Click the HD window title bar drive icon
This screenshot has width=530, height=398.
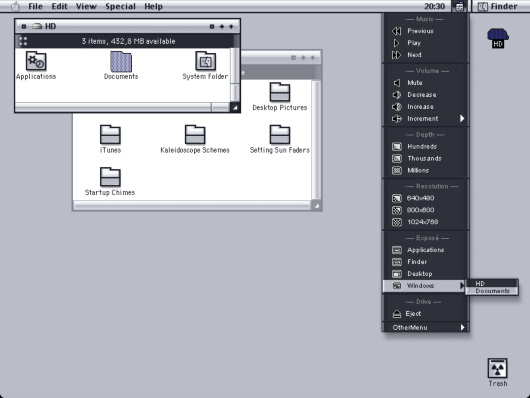[37, 26]
